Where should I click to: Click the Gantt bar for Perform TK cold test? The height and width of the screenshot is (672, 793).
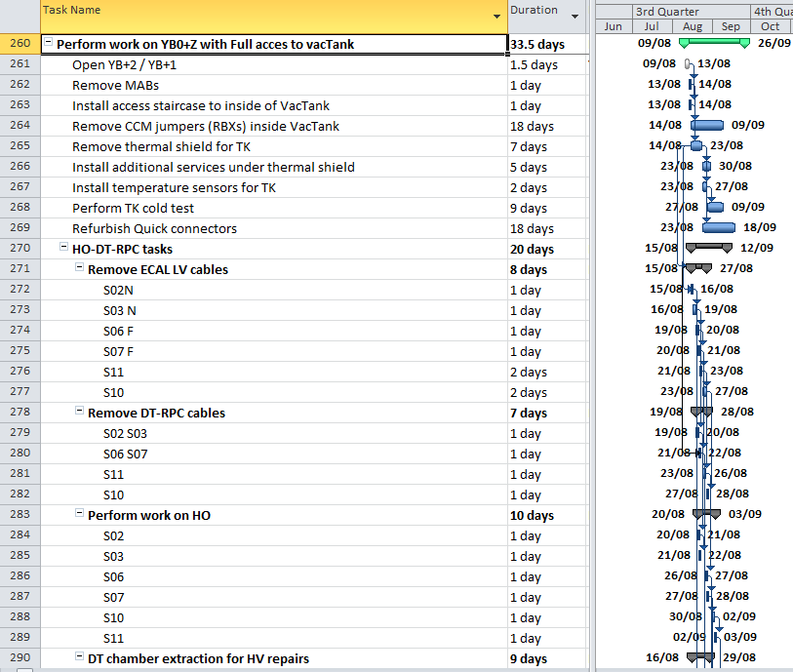pos(715,207)
